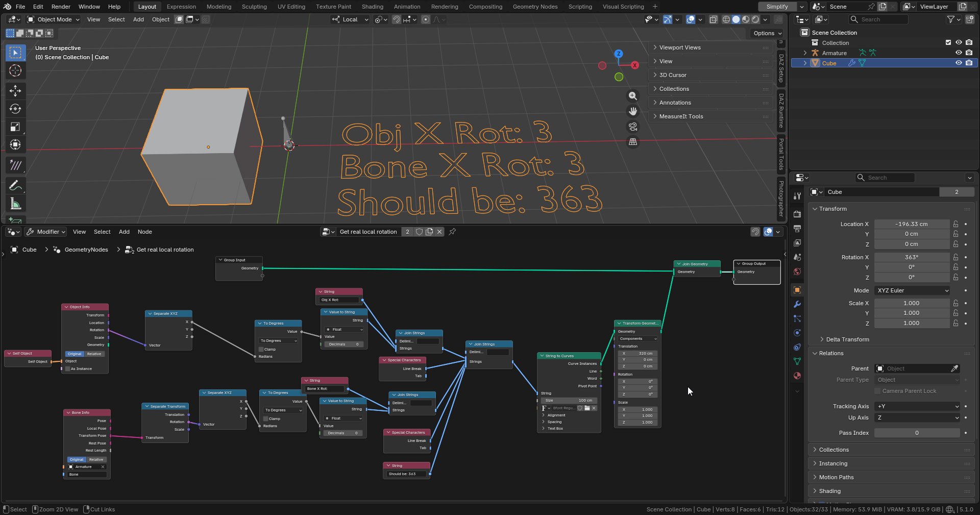Click the Pass Index value slider

[917, 433]
